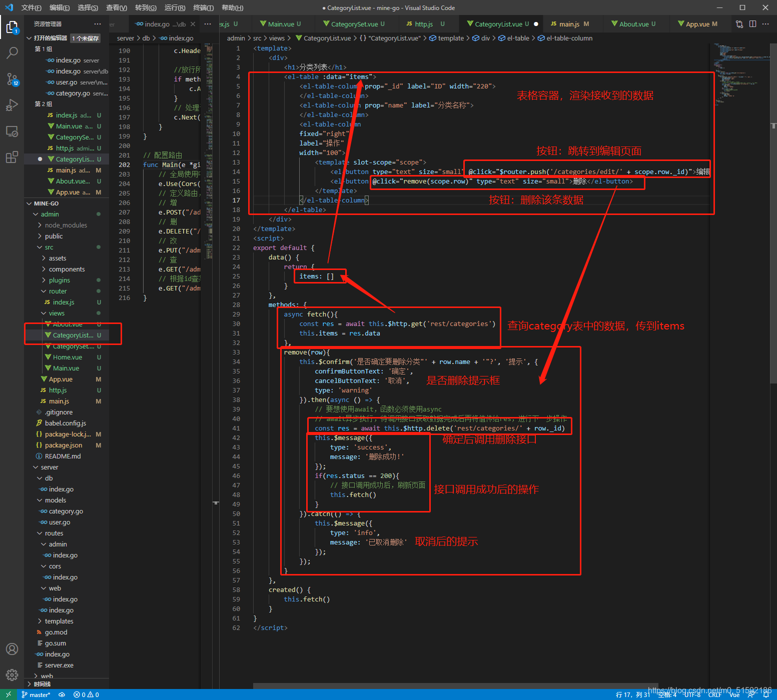The width and height of the screenshot is (777, 700).
Task: Expand the node_modules folder
Action: 66,225
